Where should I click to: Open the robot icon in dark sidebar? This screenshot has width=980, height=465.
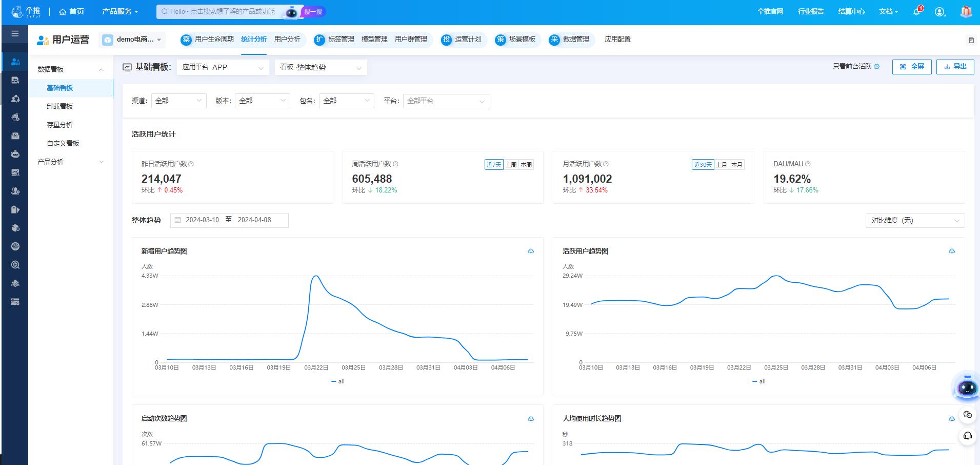tap(15, 154)
